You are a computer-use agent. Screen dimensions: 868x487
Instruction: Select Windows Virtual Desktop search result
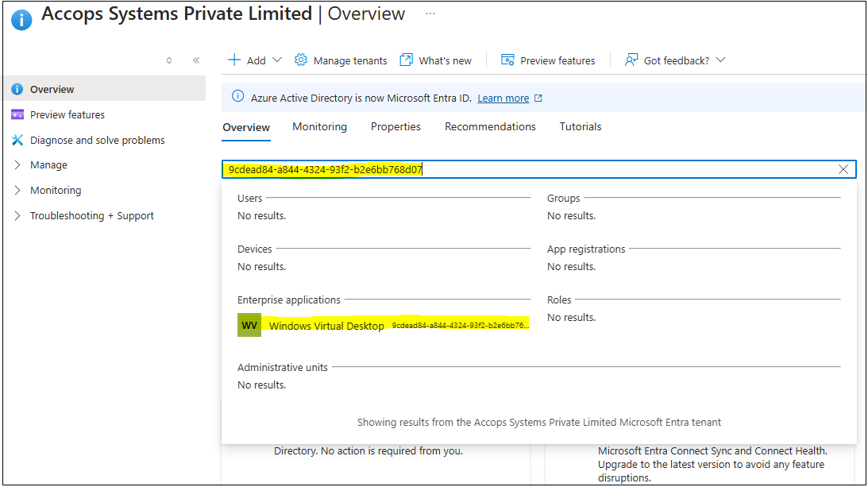(x=326, y=326)
